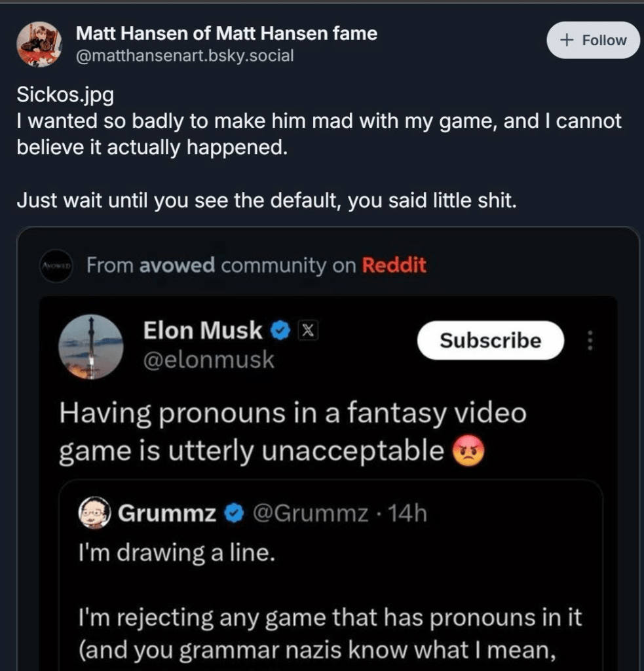Click the Follow button
This screenshot has width=644, height=671.
tap(594, 40)
